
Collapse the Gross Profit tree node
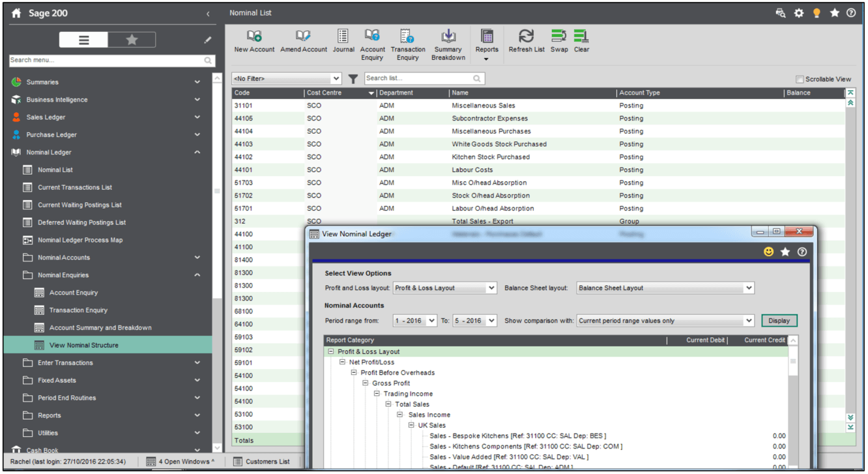coord(366,383)
